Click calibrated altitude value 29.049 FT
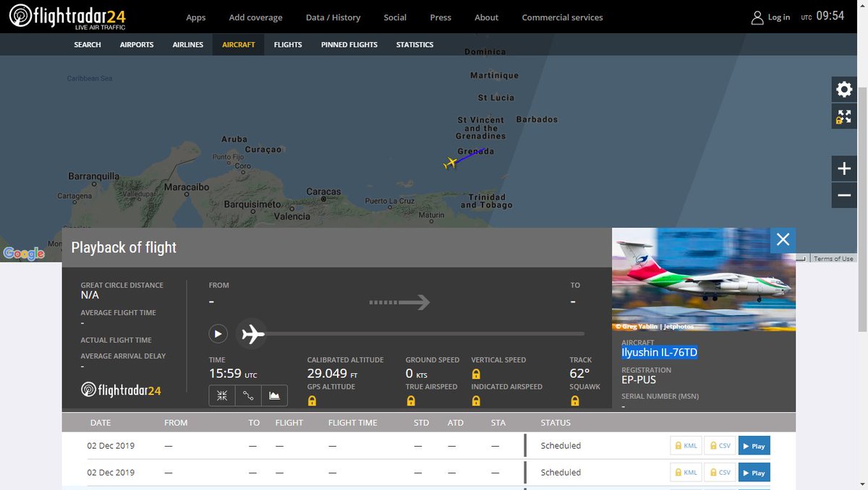 [x=333, y=374]
